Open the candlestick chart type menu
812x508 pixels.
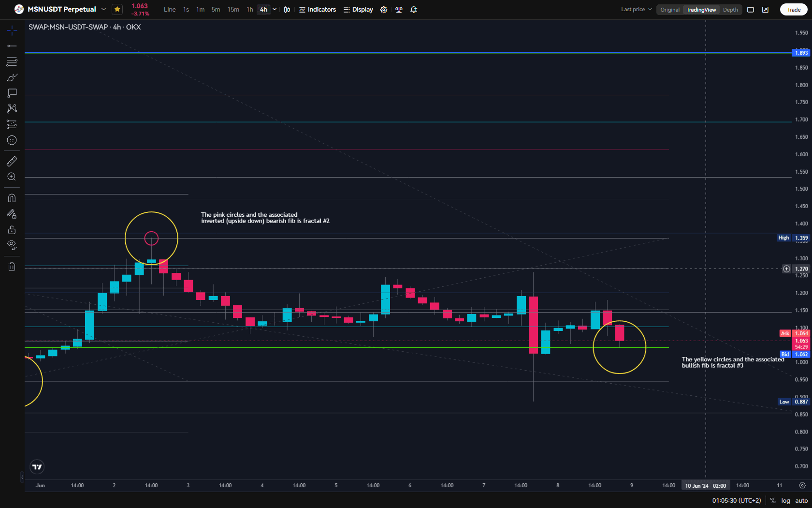[x=287, y=9]
